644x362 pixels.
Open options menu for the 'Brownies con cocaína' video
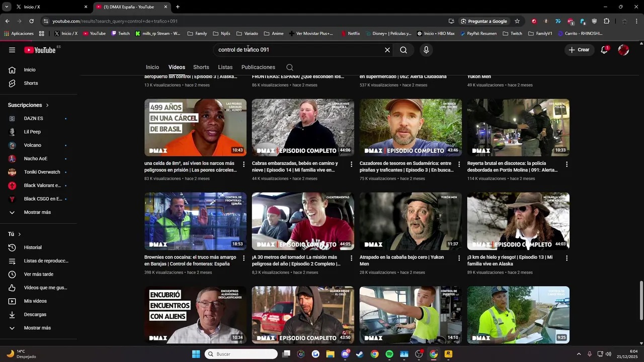(244, 258)
